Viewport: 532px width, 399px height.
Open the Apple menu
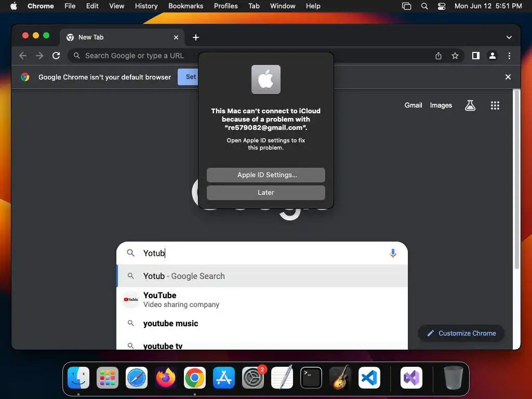pos(14,6)
